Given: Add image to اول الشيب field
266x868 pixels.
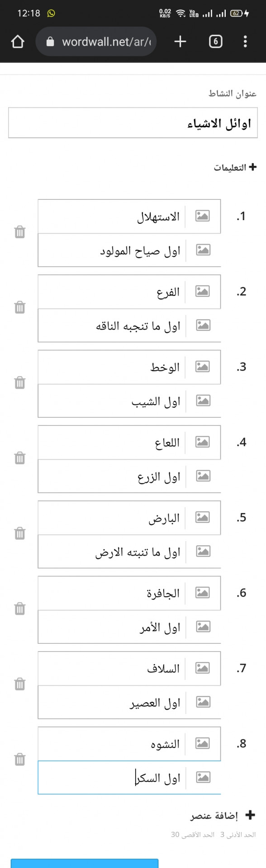Looking at the screenshot, I should tap(203, 401).
